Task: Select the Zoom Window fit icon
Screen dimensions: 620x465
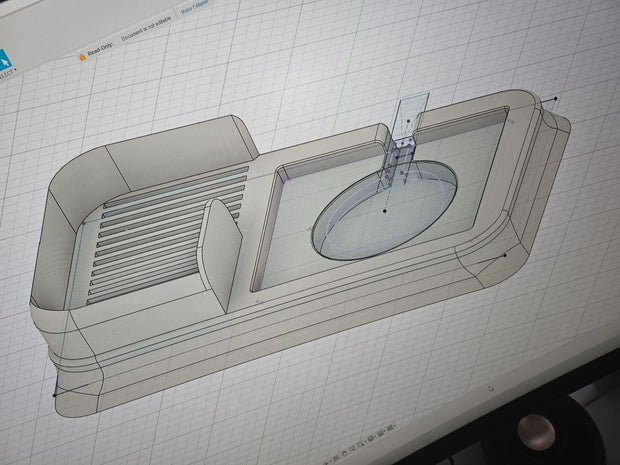Action: pos(360,444)
